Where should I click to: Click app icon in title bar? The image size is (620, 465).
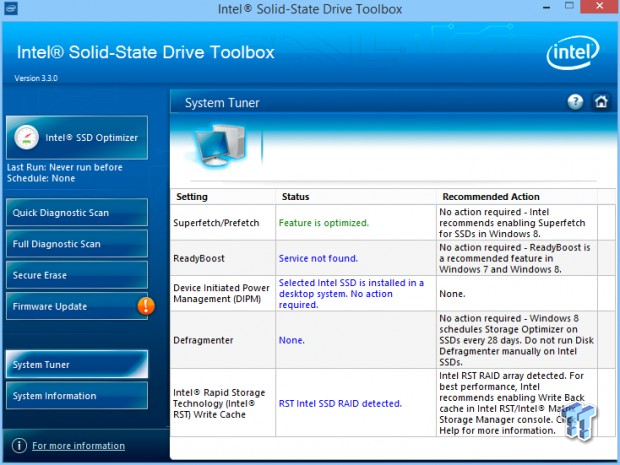(x=11, y=10)
